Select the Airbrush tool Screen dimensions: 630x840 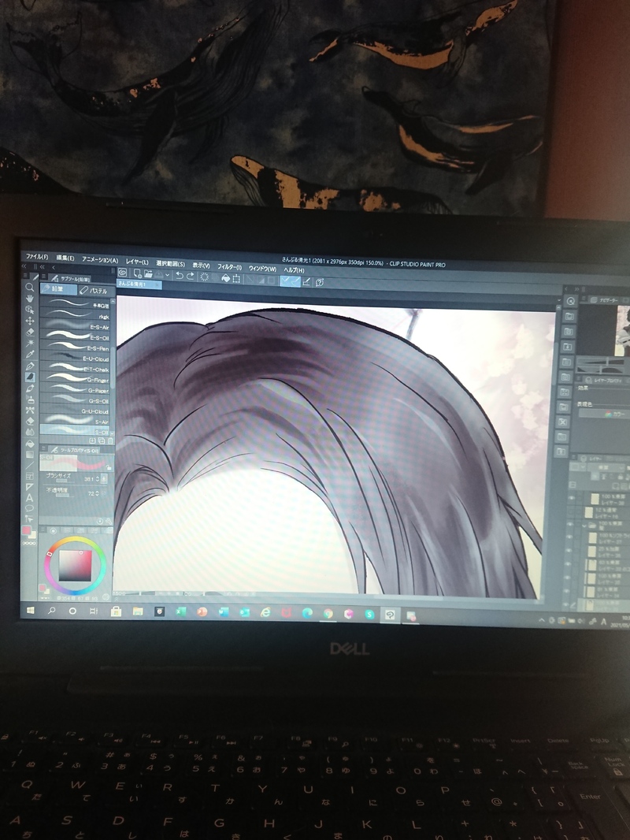(x=30, y=400)
